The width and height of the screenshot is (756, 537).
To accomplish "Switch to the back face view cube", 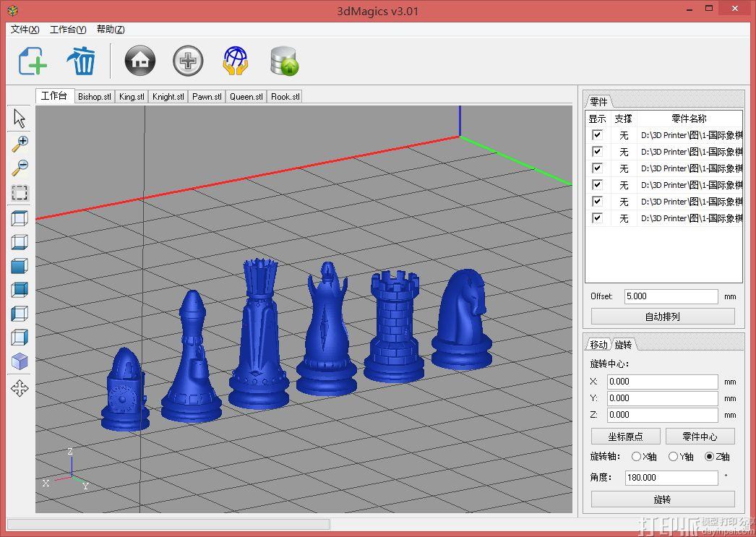I will (20, 290).
